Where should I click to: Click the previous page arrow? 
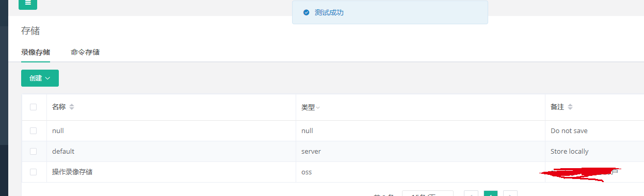pyautogui.click(x=471, y=193)
